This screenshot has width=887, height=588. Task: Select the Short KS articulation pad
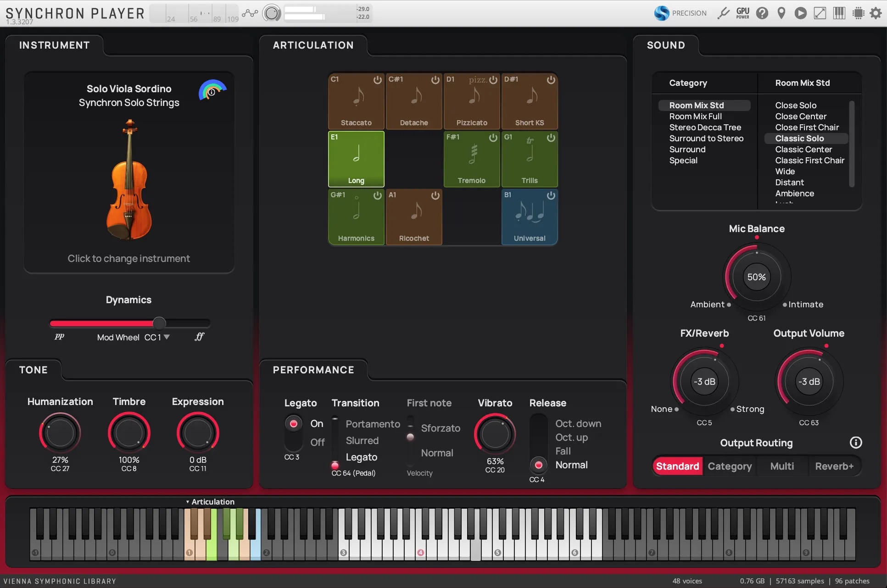click(x=530, y=101)
